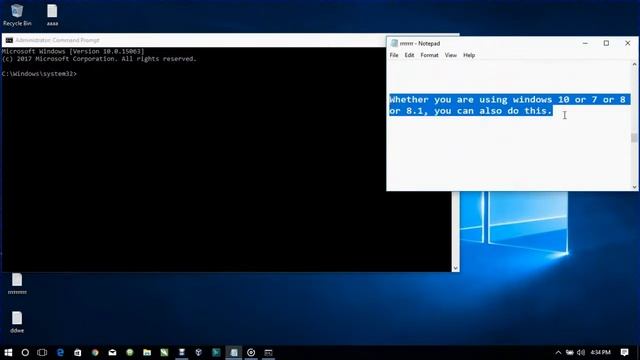Select the 'aaaa' file on desktop
This screenshot has width=640, height=360.
(52, 15)
